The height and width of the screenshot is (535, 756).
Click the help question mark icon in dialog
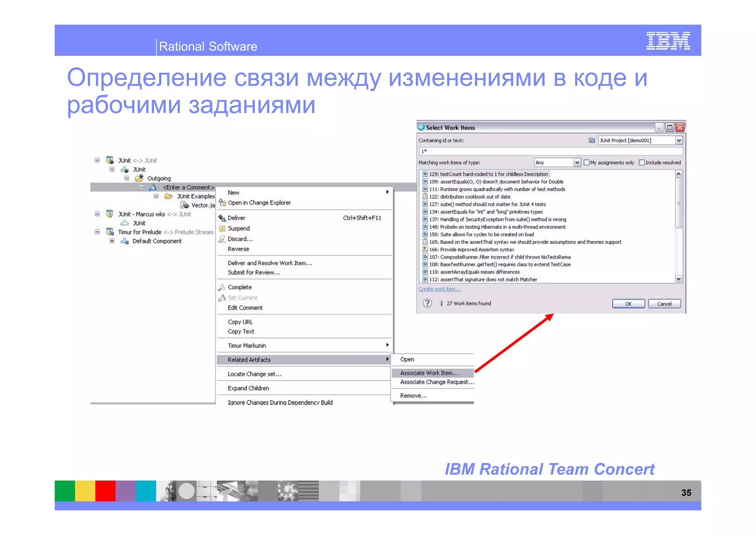[x=427, y=303]
